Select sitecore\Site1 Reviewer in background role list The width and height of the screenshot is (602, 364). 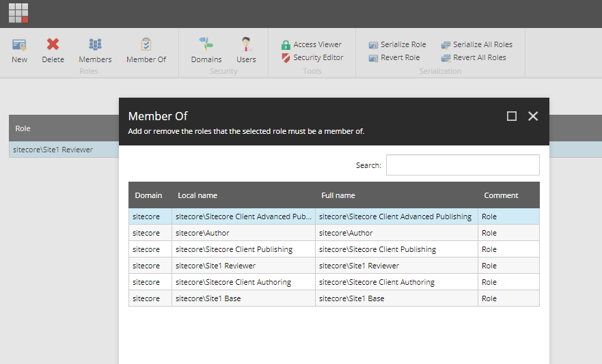[53, 150]
